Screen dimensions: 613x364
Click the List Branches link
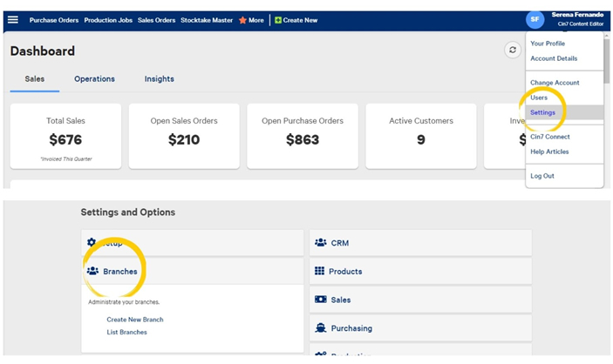tap(126, 332)
